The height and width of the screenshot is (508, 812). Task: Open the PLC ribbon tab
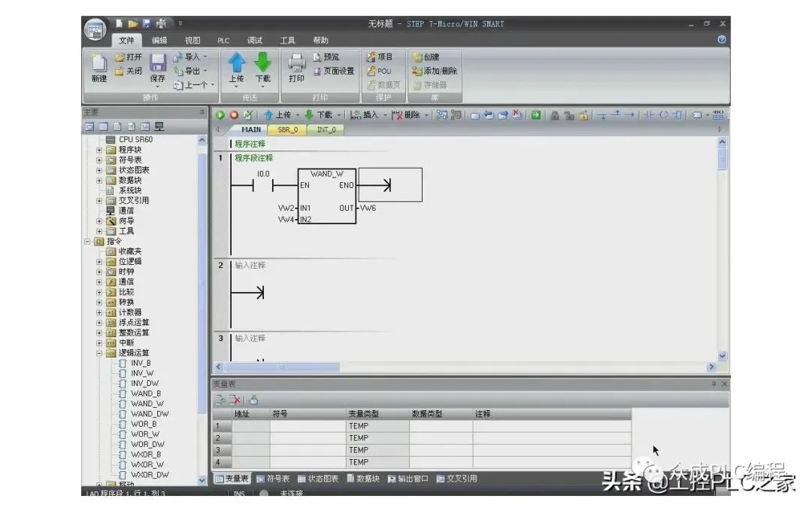click(223, 41)
